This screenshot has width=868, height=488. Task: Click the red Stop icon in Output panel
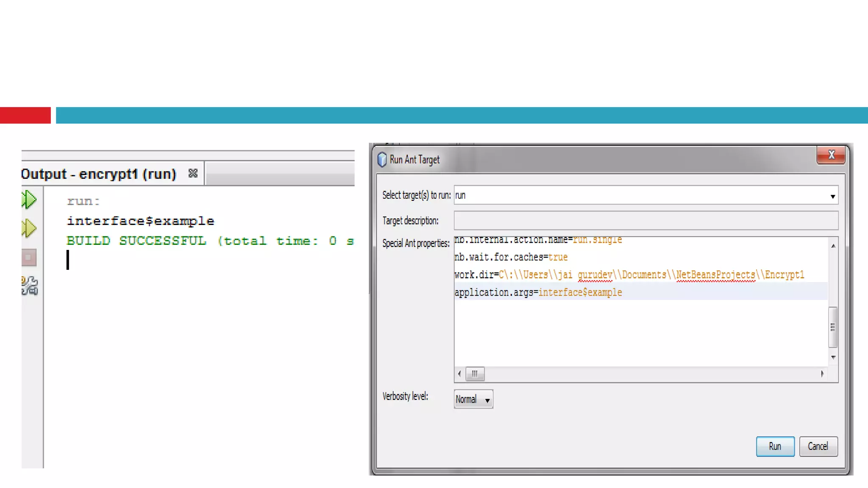click(x=29, y=257)
